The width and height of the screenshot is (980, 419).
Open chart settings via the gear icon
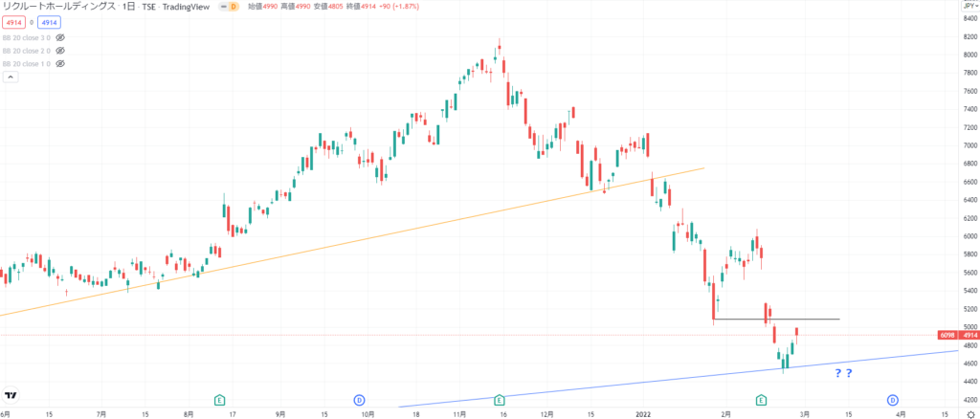[x=970, y=413]
